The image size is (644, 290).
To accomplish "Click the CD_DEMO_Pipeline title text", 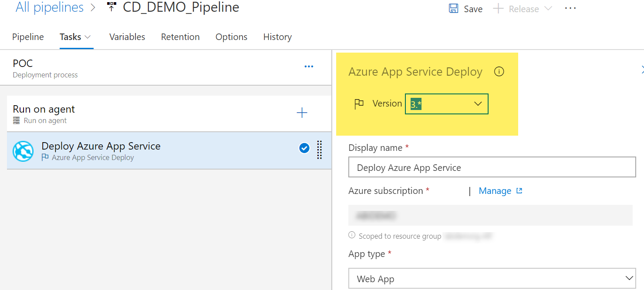I will pos(181,7).
